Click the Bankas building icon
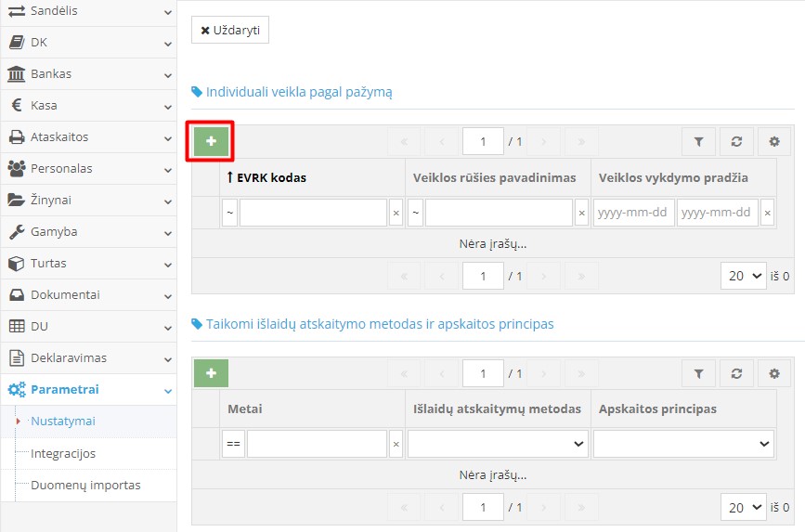805x532 pixels. point(17,74)
